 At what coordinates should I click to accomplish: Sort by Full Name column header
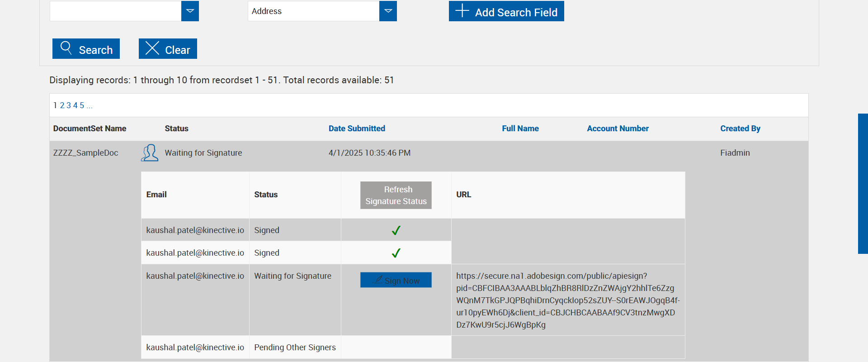(x=520, y=129)
